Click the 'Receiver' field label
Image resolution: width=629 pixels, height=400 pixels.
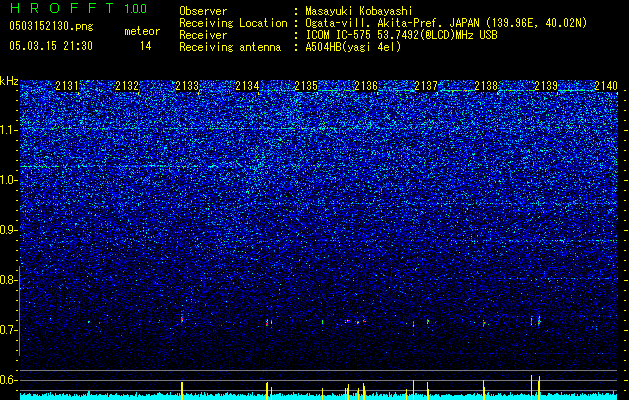click(203, 35)
